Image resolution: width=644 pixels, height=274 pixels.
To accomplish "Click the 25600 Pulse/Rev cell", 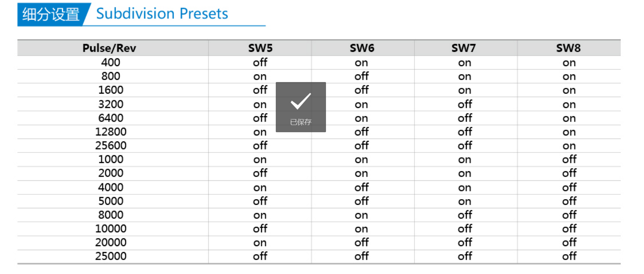I will [x=110, y=146].
